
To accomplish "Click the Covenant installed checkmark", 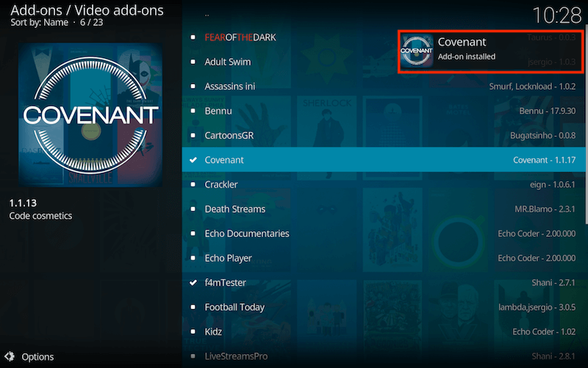I will [193, 160].
